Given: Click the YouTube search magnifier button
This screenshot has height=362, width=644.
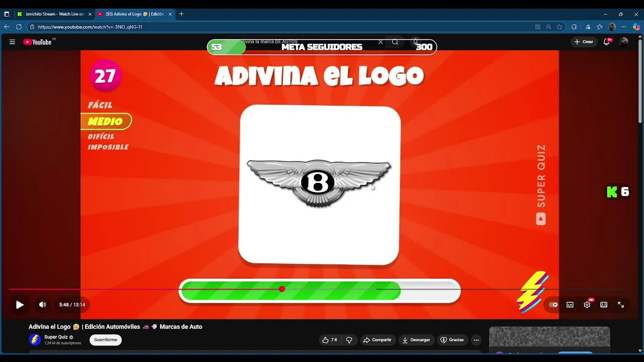Looking at the screenshot, I should [x=395, y=42].
